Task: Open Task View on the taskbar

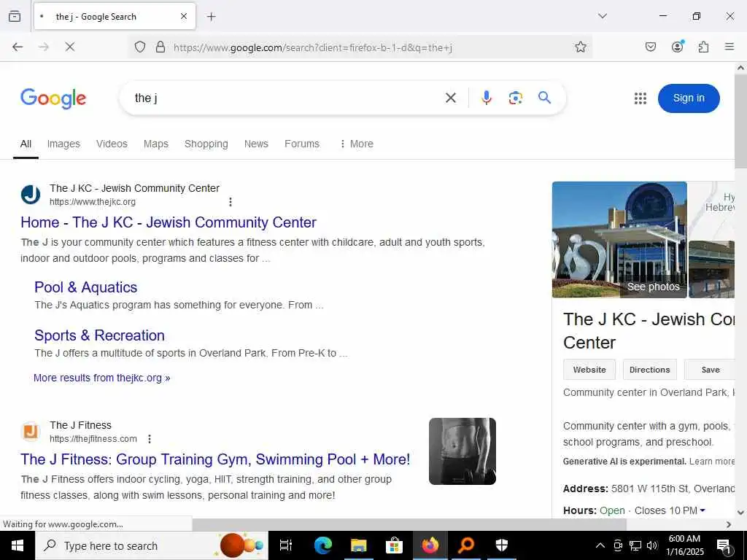Action: [x=286, y=545]
